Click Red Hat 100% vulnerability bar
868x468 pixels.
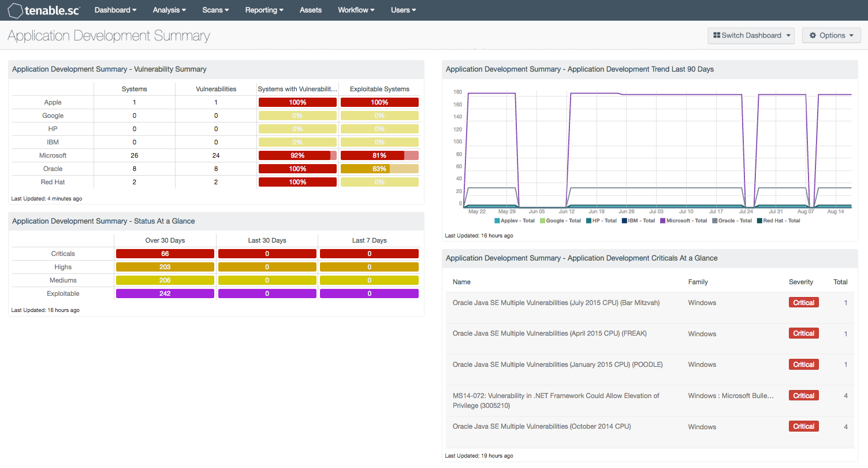pos(297,182)
